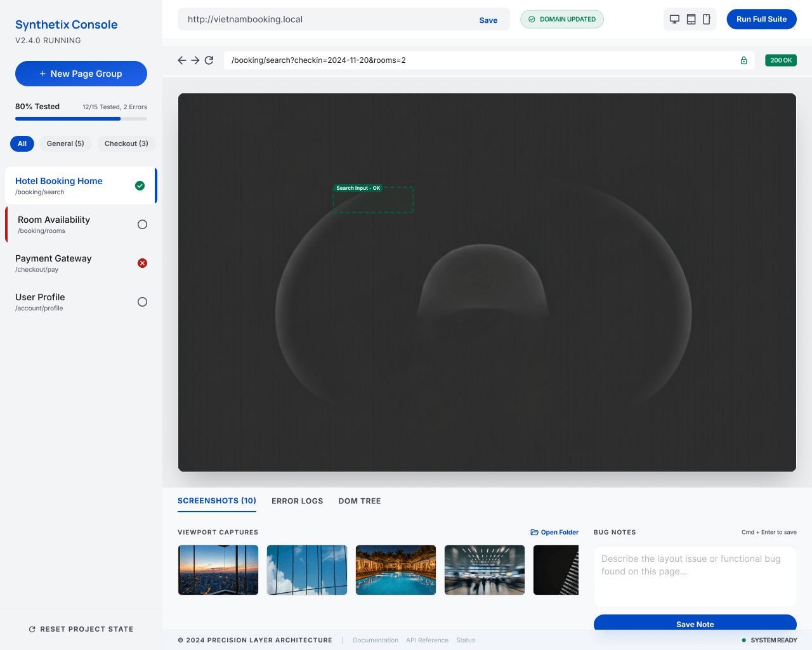Choose the mobile phone viewport icon
The image size is (812, 650).
click(x=706, y=19)
